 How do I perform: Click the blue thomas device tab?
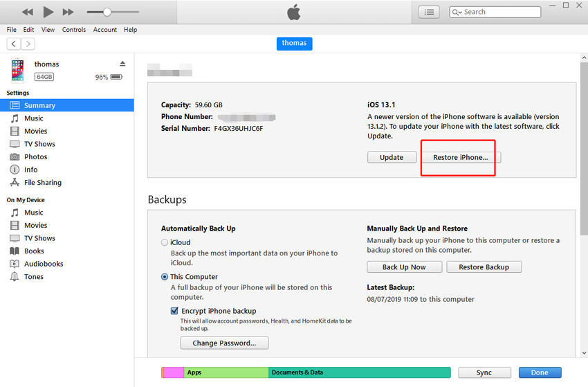[295, 43]
